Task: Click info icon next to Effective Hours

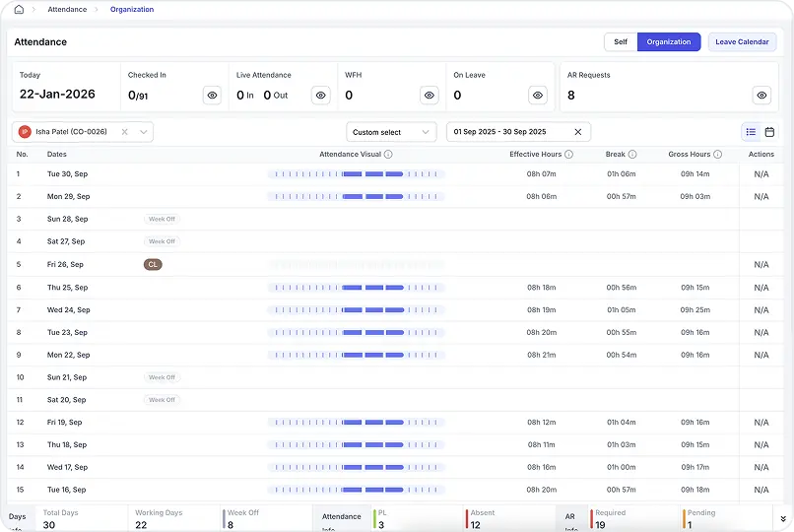Action: tap(568, 155)
